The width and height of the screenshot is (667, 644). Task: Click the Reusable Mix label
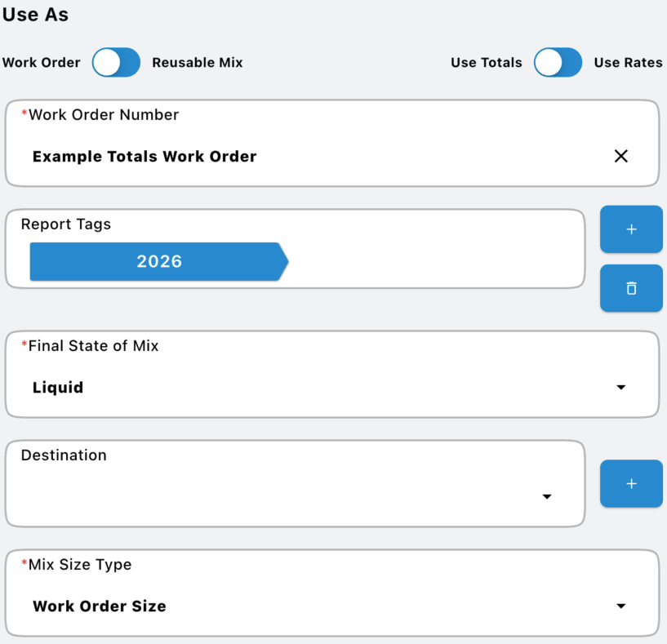coord(198,62)
